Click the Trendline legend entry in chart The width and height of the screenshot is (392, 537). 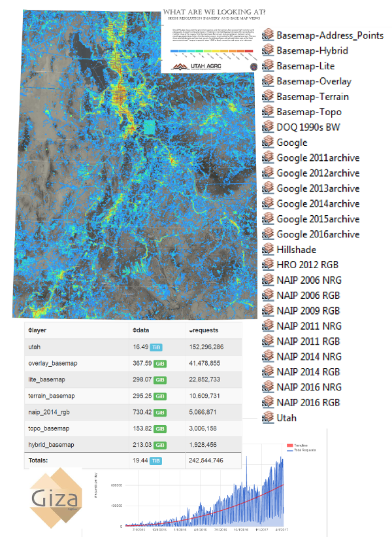(297, 445)
